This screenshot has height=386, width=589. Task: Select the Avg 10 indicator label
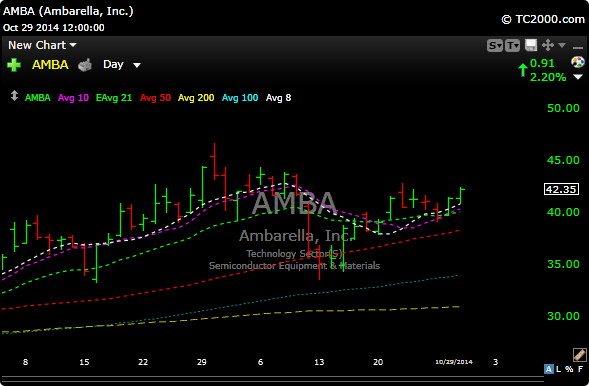73,98
